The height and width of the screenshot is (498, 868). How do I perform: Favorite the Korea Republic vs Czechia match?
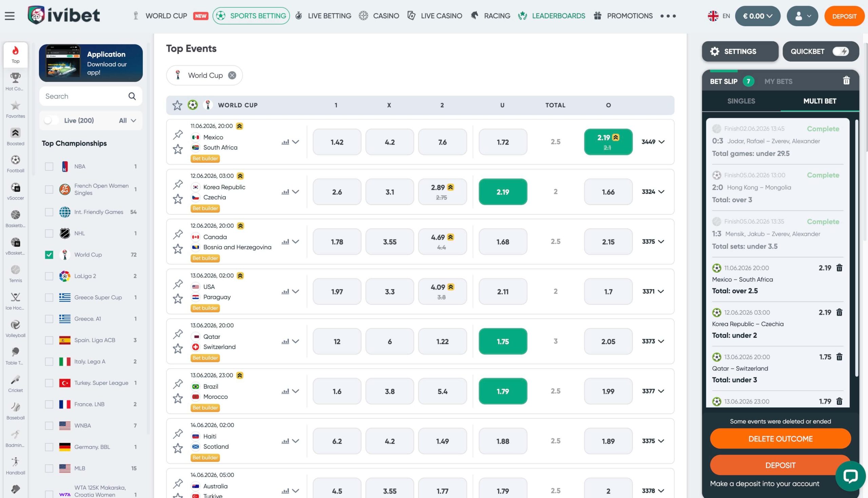click(x=178, y=199)
